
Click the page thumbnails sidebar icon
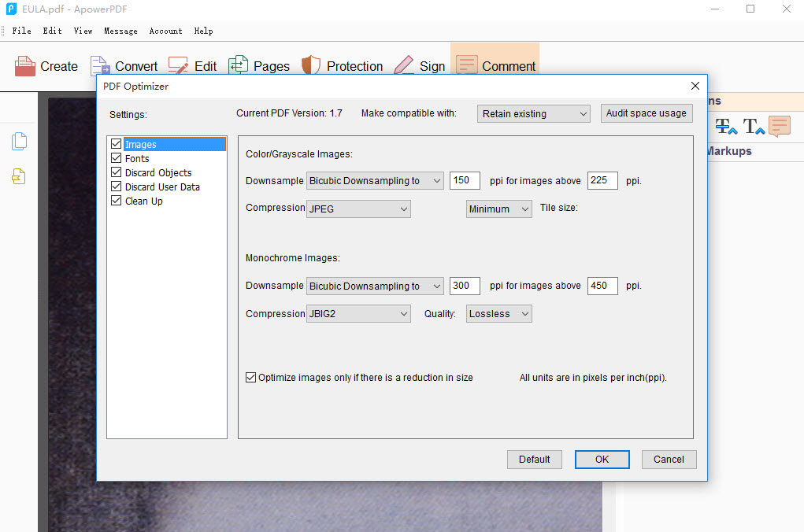tap(19, 141)
